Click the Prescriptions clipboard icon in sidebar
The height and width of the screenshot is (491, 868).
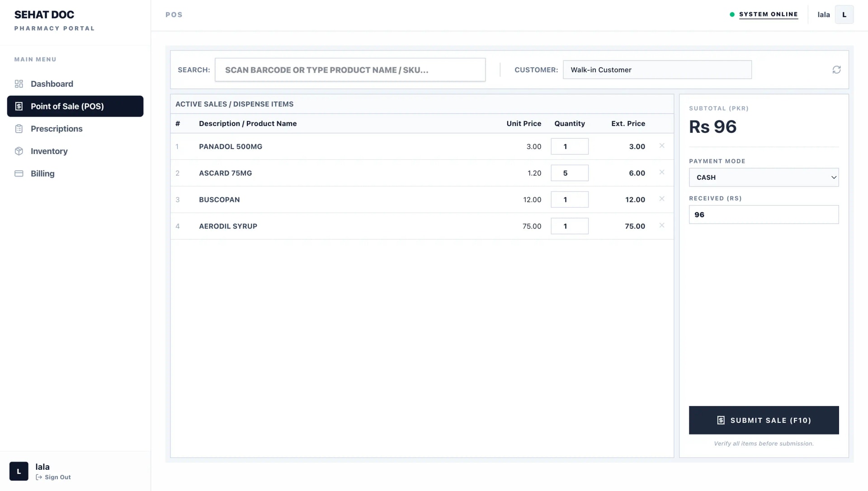tap(19, 129)
